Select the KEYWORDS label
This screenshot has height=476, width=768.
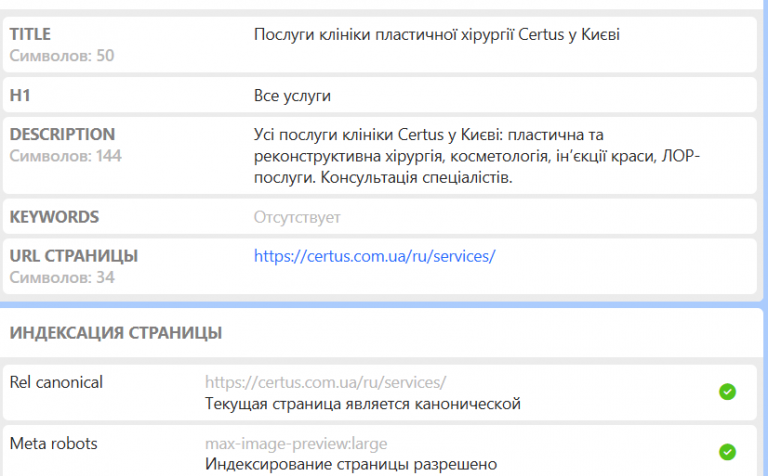pyautogui.click(x=54, y=217)
